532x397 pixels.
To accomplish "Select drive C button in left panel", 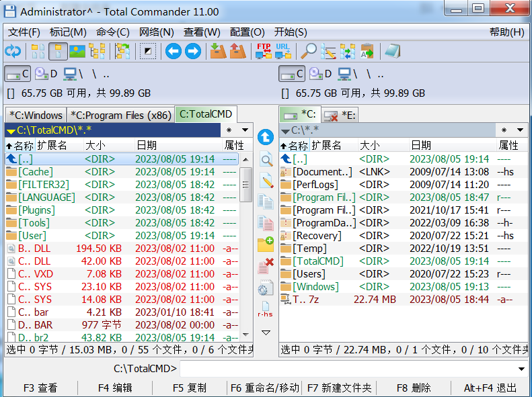I will (x=17, y=74).
